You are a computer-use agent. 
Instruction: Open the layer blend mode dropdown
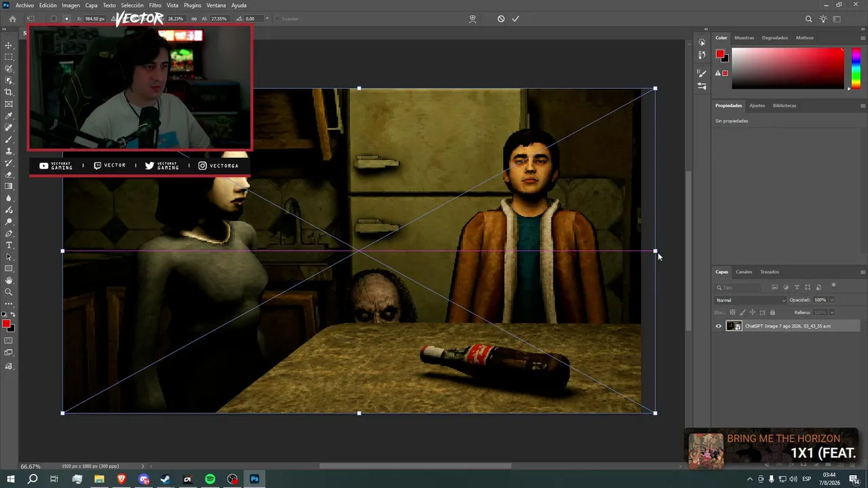click(751, 300)
